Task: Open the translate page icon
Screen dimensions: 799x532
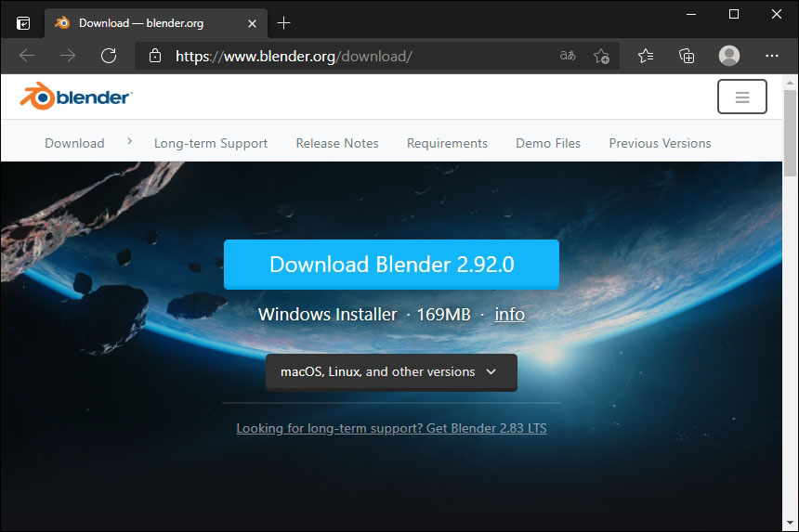Action: coord(568,56)
